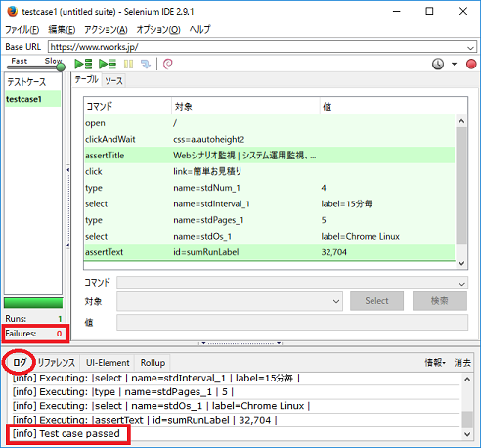
Task: Switch to the UI-Element tab
Action: 108,363
